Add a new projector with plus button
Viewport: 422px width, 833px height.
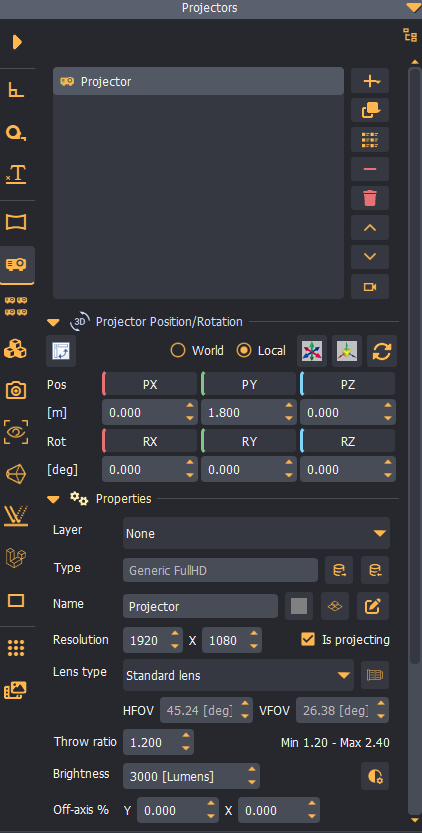tap(370, 81)
